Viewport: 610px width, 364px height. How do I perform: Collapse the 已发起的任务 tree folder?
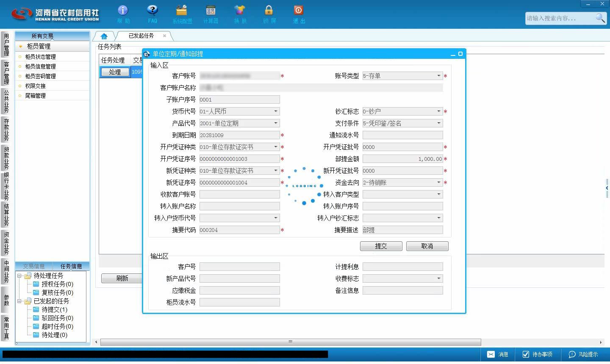(19, 301)
